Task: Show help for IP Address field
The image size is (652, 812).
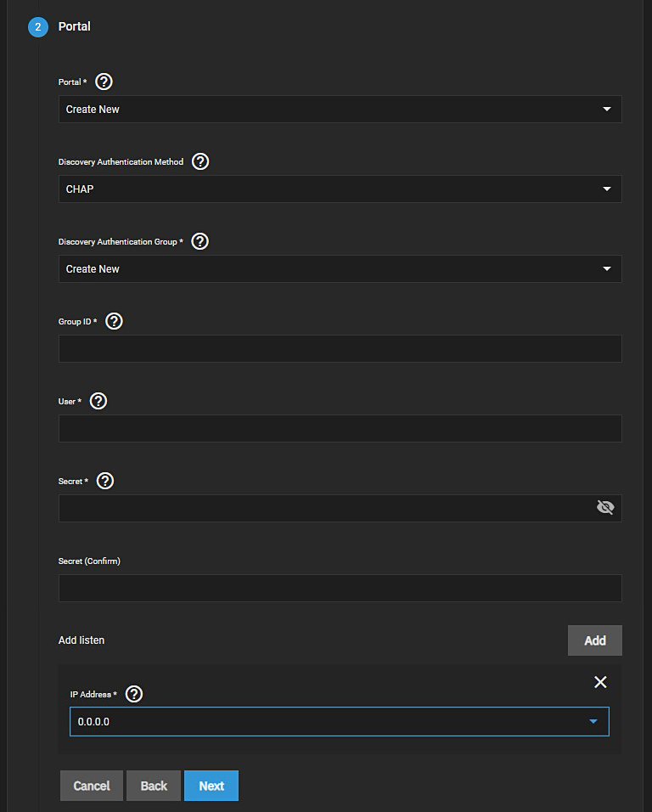Action: point(134,694)
